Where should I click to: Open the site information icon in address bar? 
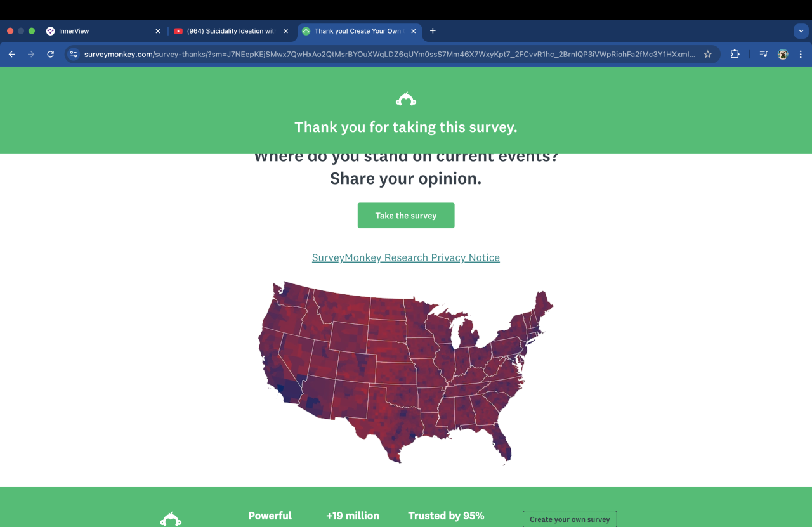pos(74,55)
